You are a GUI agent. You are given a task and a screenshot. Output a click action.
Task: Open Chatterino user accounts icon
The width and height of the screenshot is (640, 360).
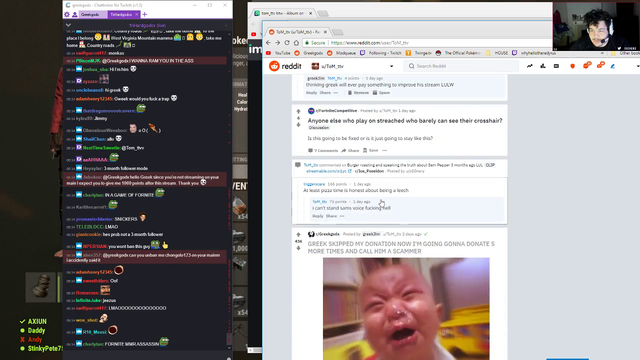tap(75, 15)
